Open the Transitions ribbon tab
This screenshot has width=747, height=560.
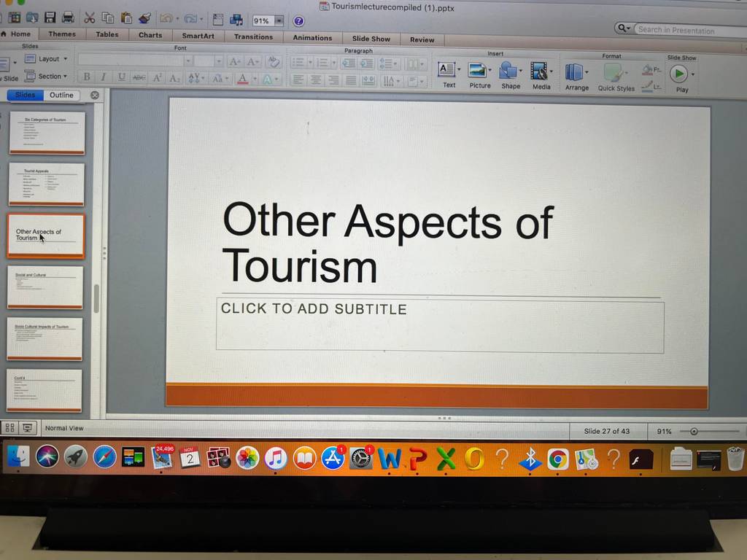(253, 37)
